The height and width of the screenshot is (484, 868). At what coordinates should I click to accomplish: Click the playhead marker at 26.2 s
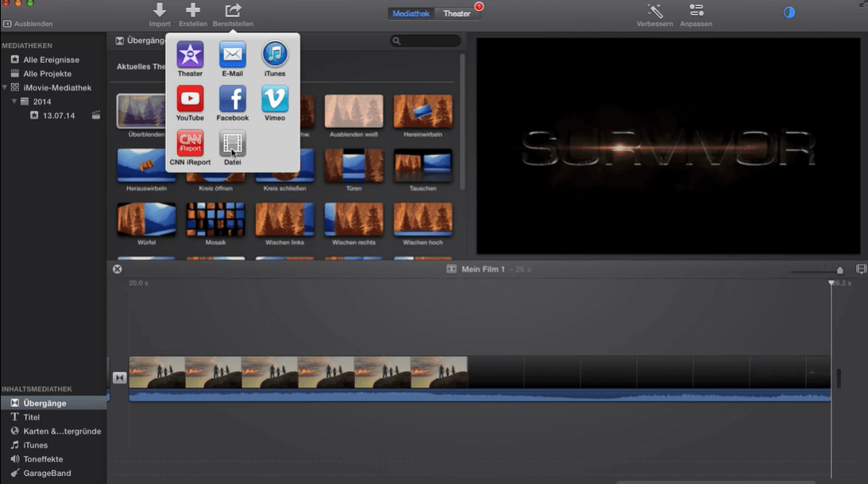coord(831,283)
